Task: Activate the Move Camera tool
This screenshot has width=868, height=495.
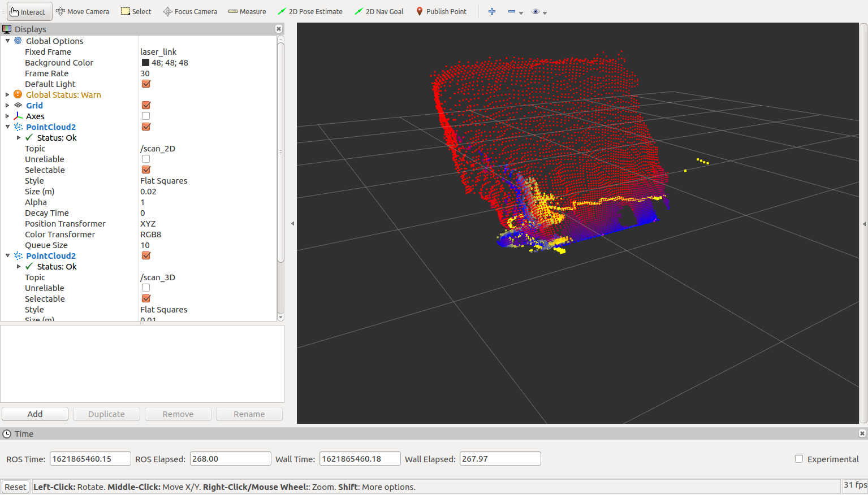Action: point(83,11)
